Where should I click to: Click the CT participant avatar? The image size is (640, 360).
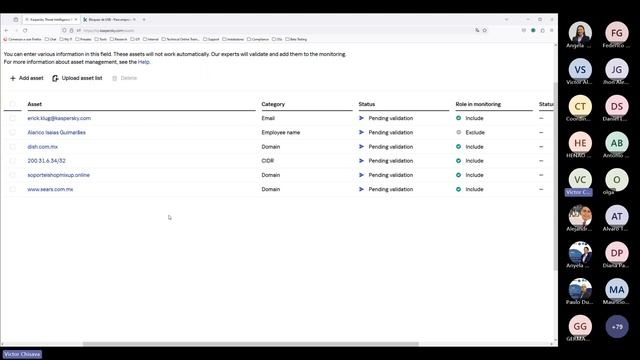(x=580, y=107)
